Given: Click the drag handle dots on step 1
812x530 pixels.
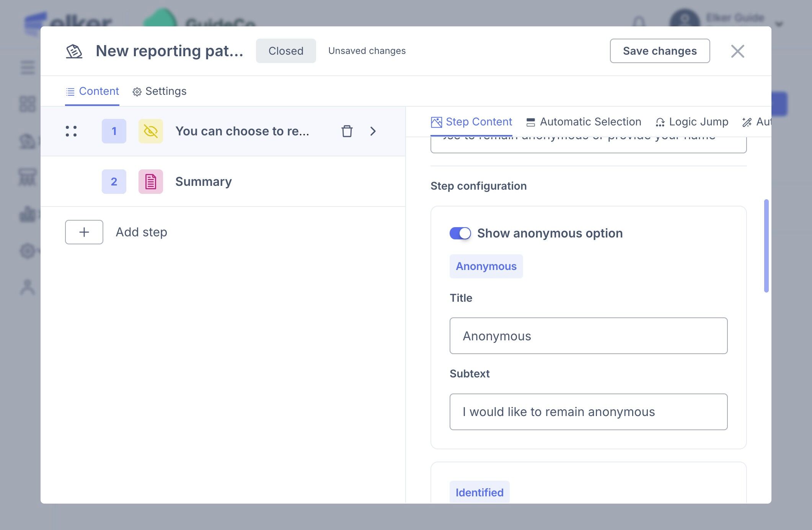Looking at the screenshot, I should coord(71,131).
